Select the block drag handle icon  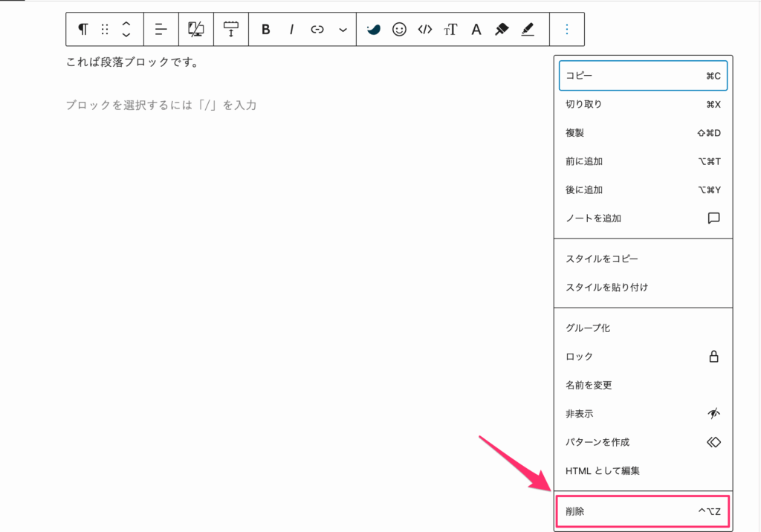[104, 29]
